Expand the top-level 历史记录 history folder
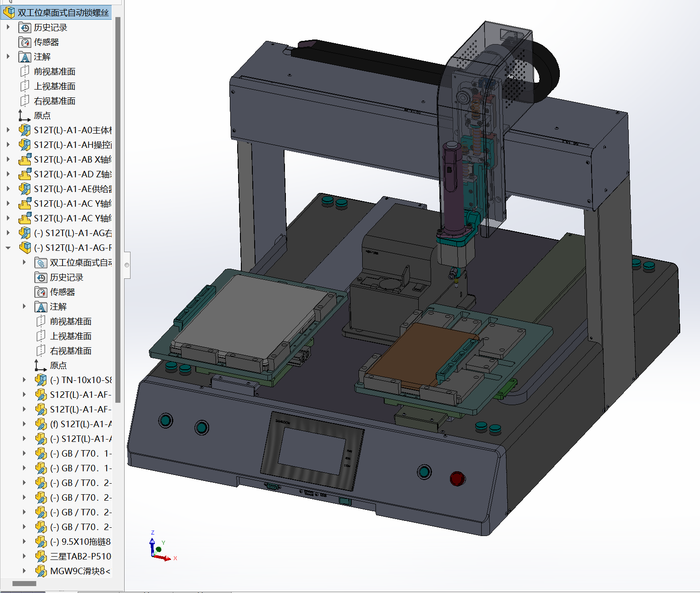This screenshot has height=593, width=700. [x=8, y=28]
